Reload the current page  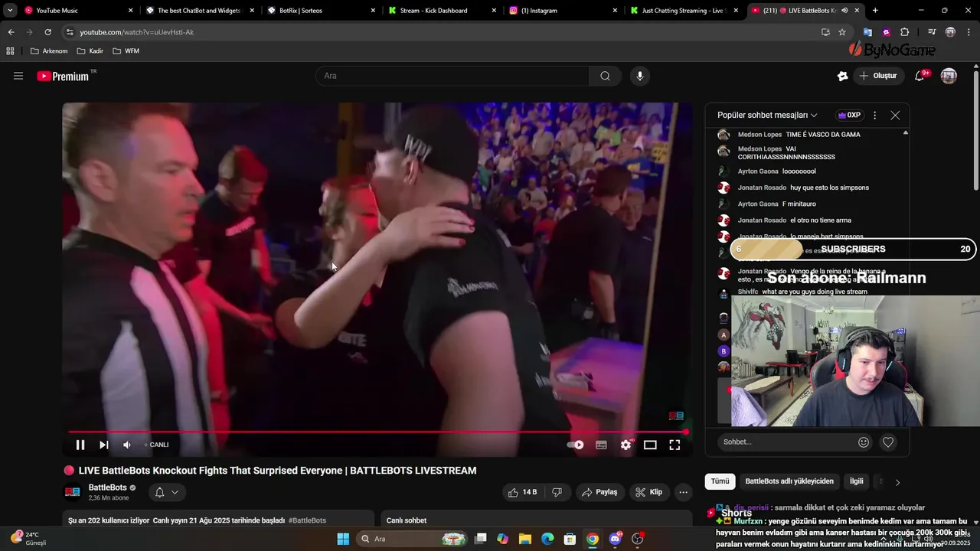pos(47,32)
